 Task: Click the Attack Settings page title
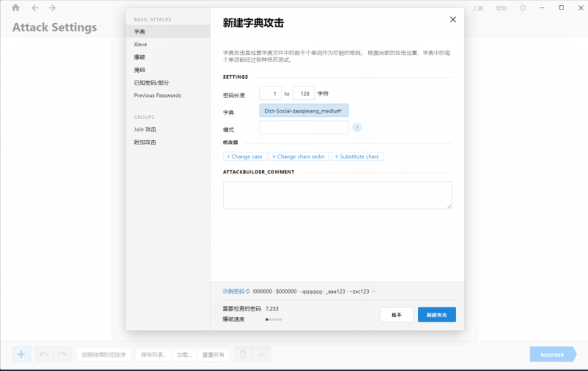(55, 27)
